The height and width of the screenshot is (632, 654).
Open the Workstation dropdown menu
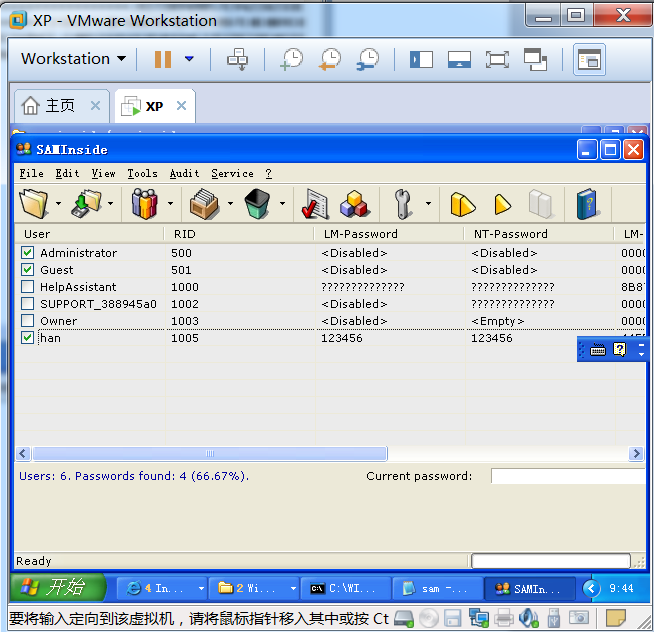pyautogui.click(x=73, y=58)
